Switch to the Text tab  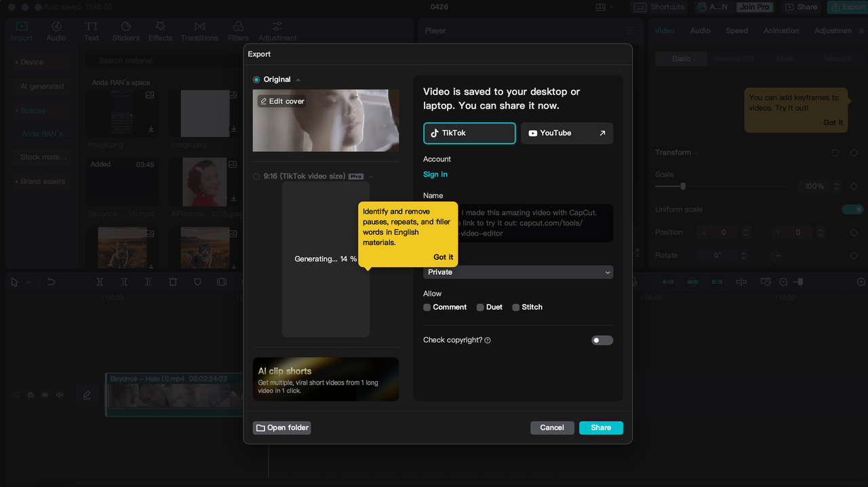pos(92,31)
